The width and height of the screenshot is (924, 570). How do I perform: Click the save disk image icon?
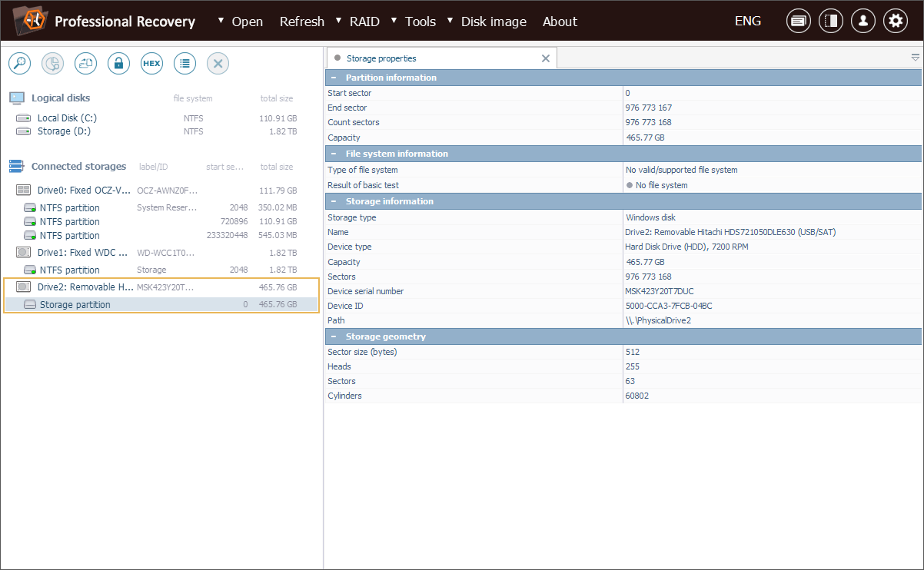[x=85, y=64]
